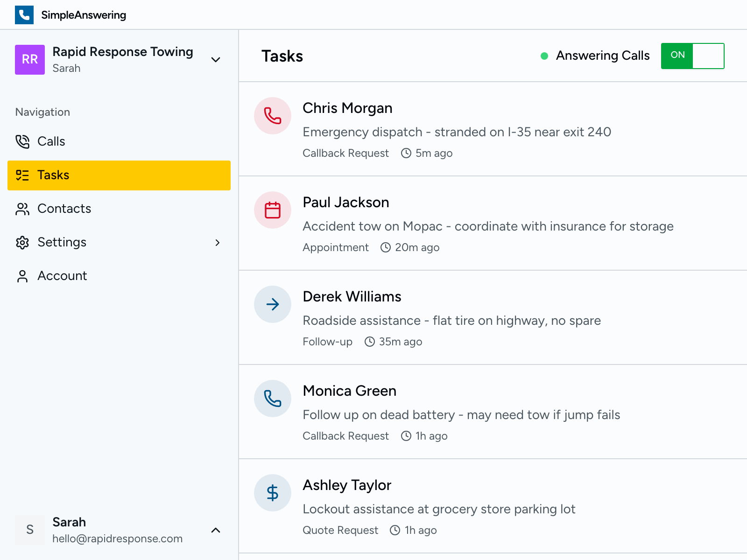Open the Calls navigation icon

coord(23,141)
